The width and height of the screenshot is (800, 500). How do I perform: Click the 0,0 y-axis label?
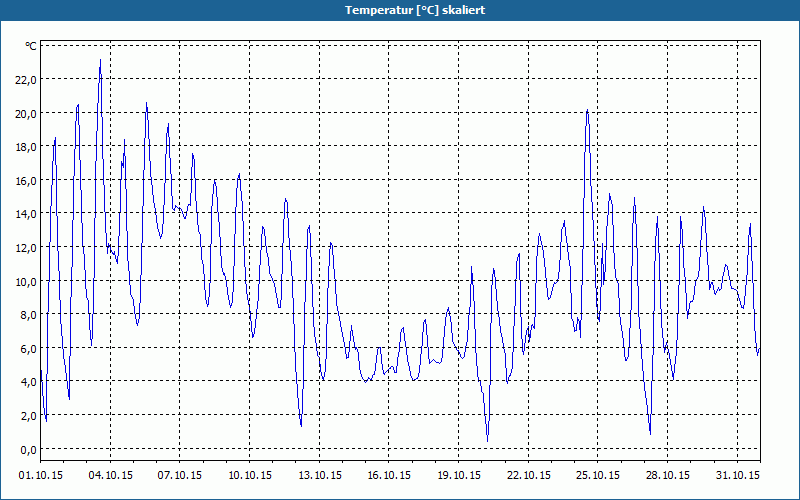point(28,449)
